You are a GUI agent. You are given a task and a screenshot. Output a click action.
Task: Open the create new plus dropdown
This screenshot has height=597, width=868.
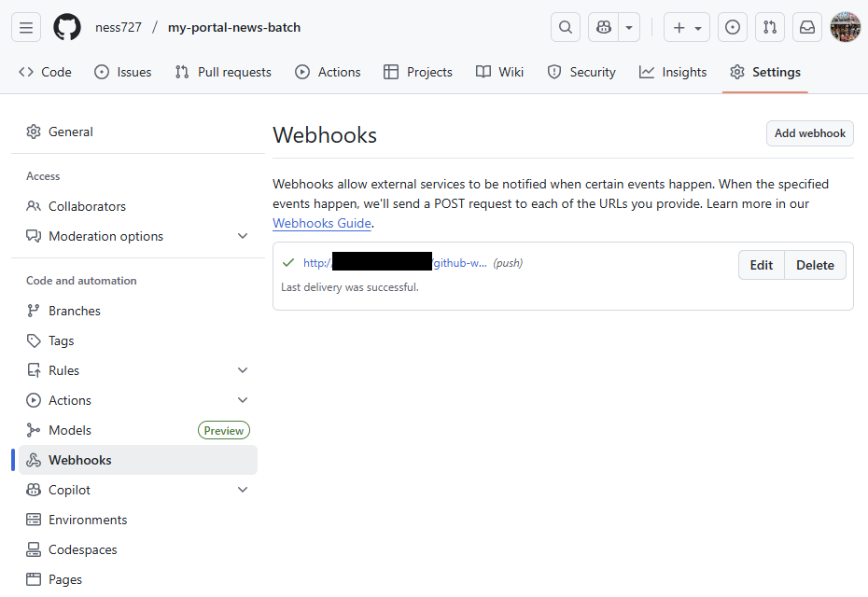[x=686, y=27]
